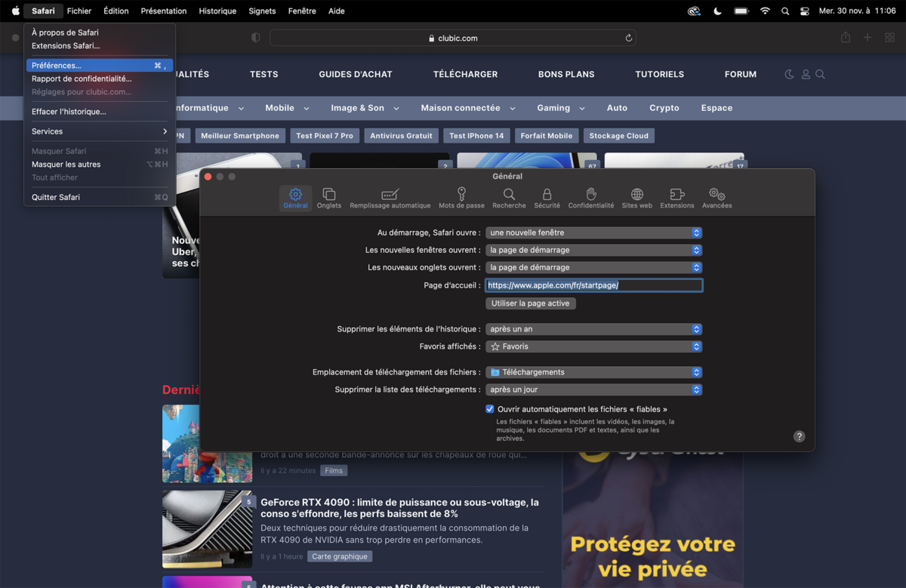Select Quitter Safari menu item
Viewport: 906px width, 588px height.
click(100, 197)
